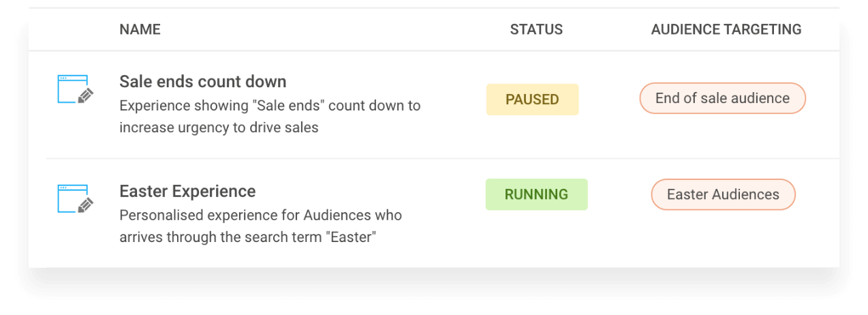Sort the list by the NAME column header
This screenshot has height=315, width=868.
pos(140,29)
